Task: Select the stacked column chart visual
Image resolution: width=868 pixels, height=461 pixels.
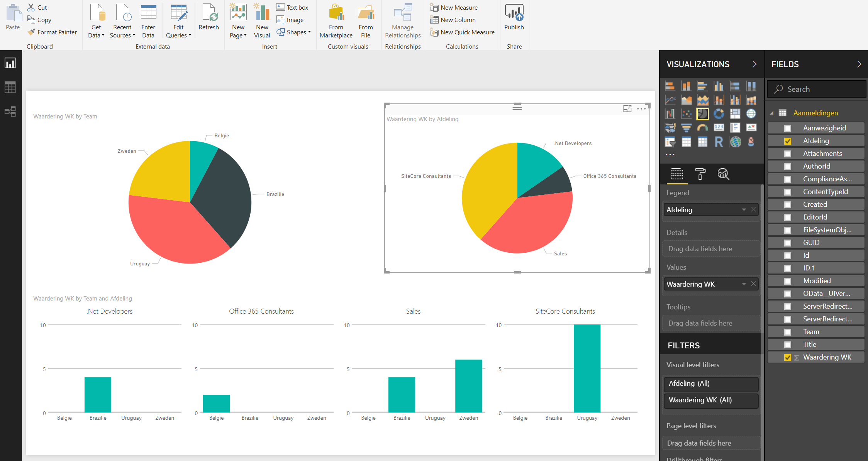Action: point(686,86)
